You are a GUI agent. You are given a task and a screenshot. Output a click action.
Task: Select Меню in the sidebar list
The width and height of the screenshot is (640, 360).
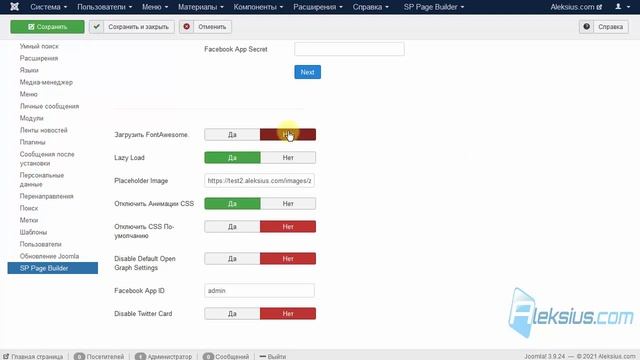(x=29, y=94)
